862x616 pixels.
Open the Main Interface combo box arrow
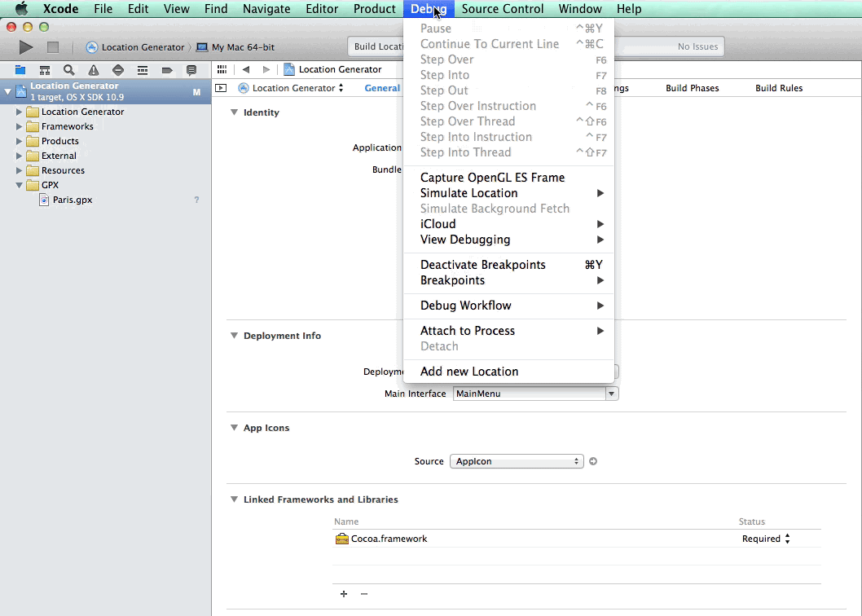(611, 394)
